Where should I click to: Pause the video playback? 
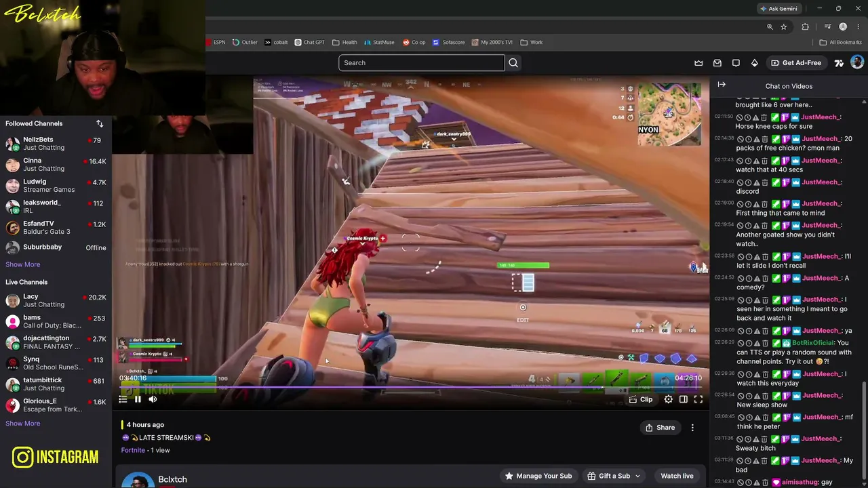(138, 399)
